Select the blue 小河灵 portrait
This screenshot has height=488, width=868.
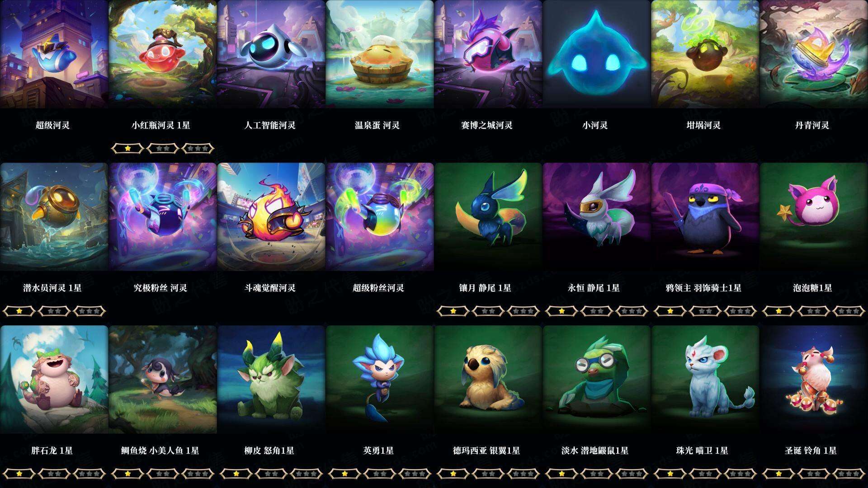[596, 54]
